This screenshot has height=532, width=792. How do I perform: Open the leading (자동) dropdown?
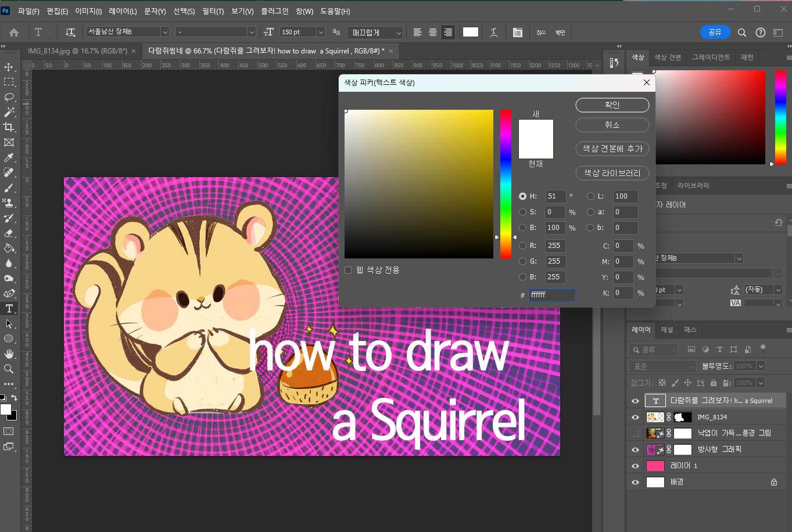click(x=778, y=289)
